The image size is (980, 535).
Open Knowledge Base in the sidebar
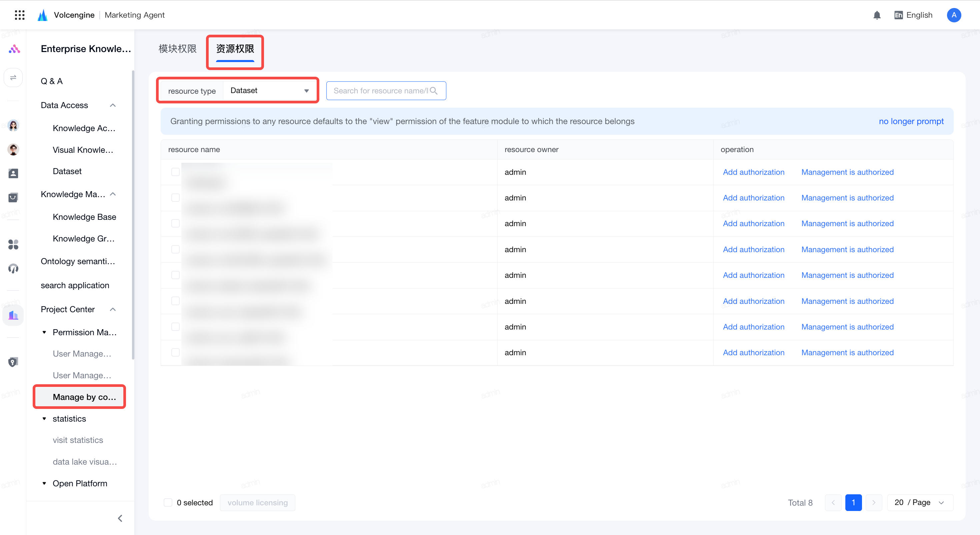tap(84, 217)
